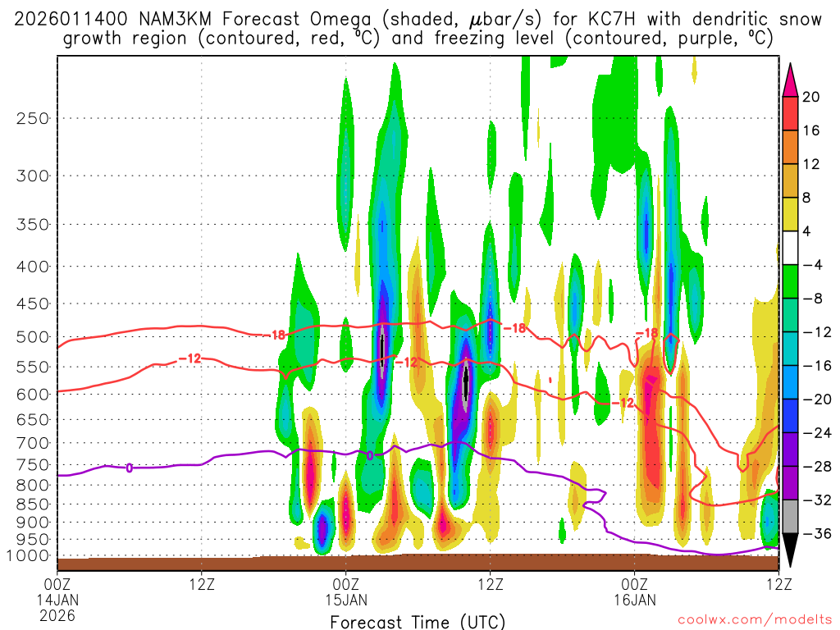Click the 700 pressure level label
The image size is (840, 630).
[x=33, y=443]
